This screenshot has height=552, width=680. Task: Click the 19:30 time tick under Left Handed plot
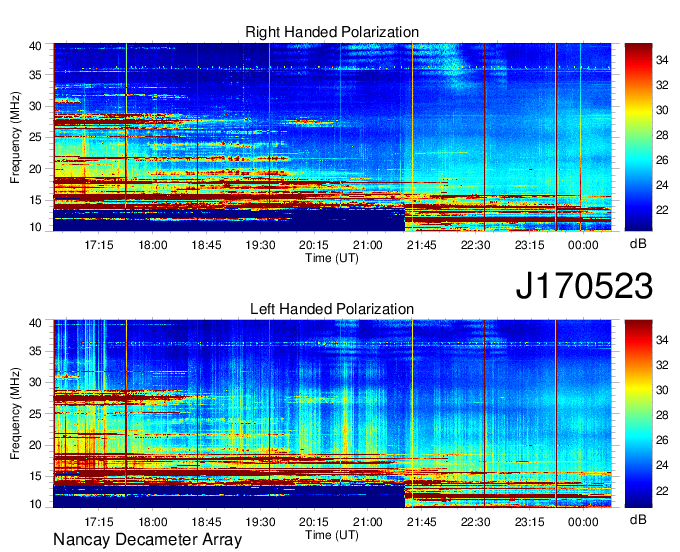pyautogui.click(x=260, y=522)
